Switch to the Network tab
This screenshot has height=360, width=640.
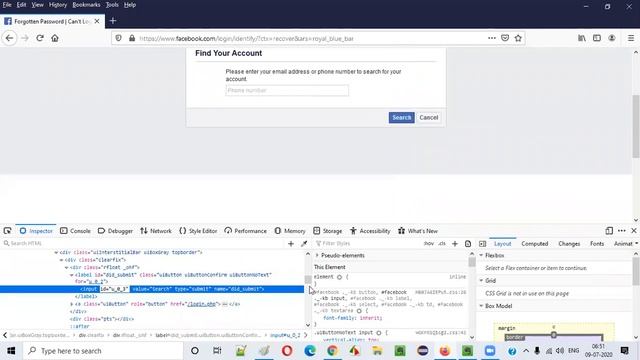[156, 231]
